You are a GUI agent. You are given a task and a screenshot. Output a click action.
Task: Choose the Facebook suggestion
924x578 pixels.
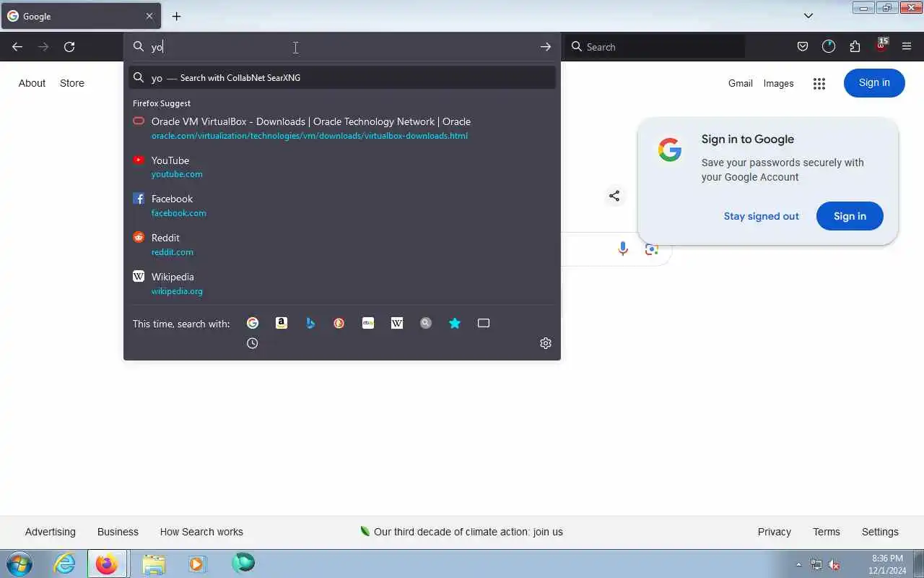click(x=342, y=205)
